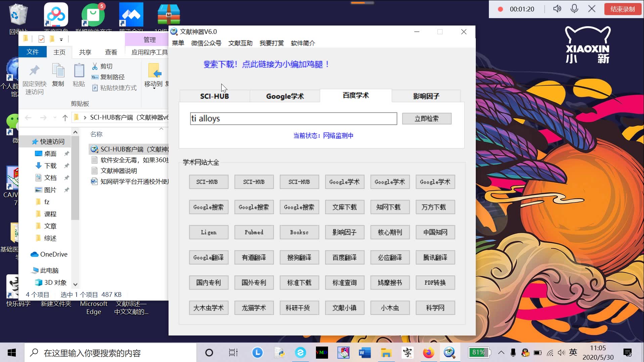This screenshot has height=362, width=644.
Task: Click the search field containing 'ti alloys'
Action: pyautogui.click(x=293, y=119)
